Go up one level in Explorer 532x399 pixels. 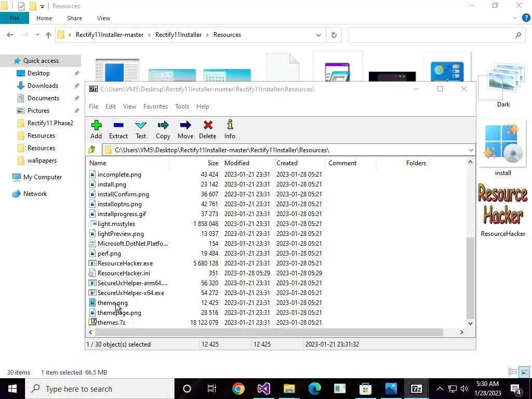point(48,35)
